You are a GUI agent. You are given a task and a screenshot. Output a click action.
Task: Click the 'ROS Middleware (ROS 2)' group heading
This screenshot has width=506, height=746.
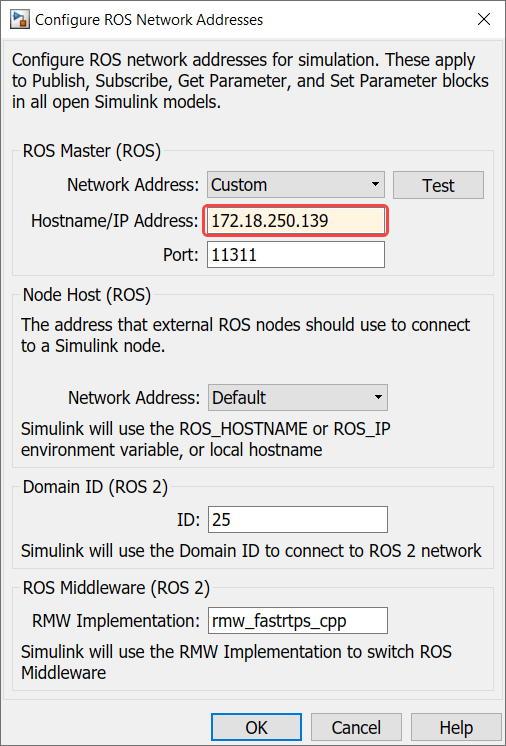[116, 589]
